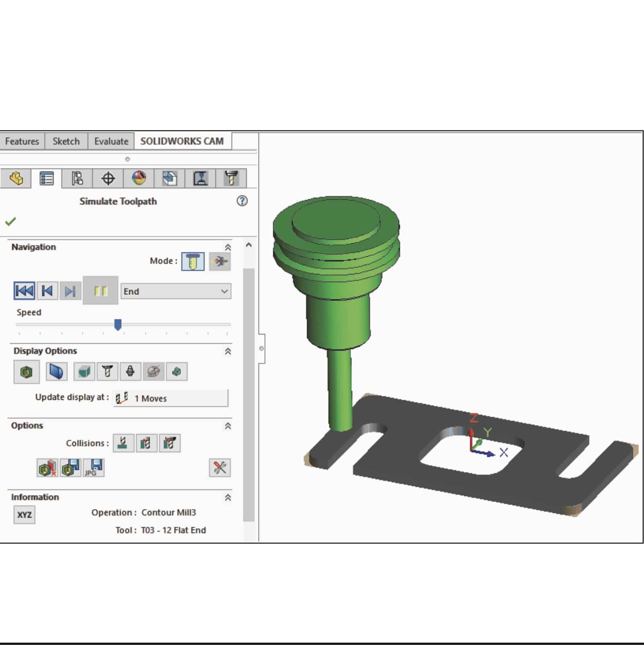Open the End run-to dropdown
This screenshot has height=645, width=644.
(x=176, y=291)
